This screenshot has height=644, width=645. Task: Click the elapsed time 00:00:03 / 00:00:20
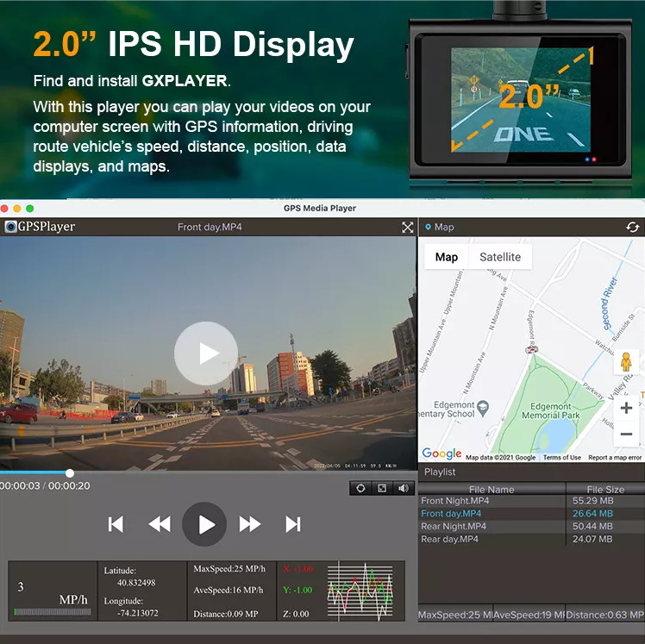[x=45, y=485]
